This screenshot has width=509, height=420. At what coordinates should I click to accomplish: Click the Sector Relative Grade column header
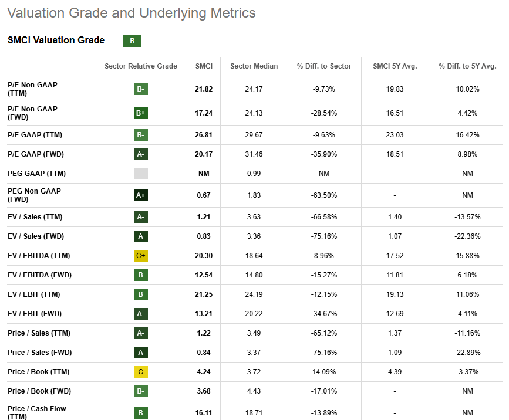pyautogui.click(x=141, y=66)
